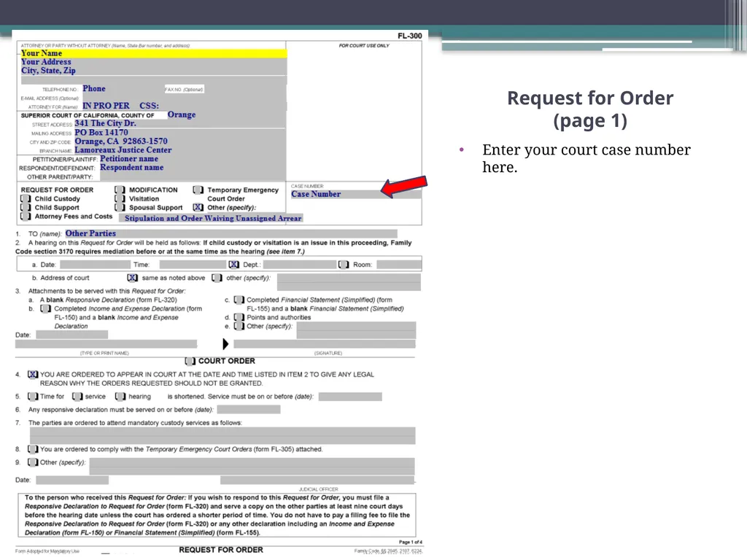Screen dimensions: 747x560
Task: Tick the MODIFICATION checkbox
Action: click(x=120, y=190)
